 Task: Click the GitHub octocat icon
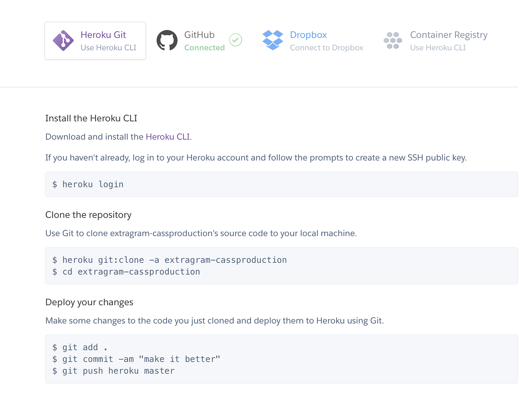pyautogui.click(x=167, y=40)
